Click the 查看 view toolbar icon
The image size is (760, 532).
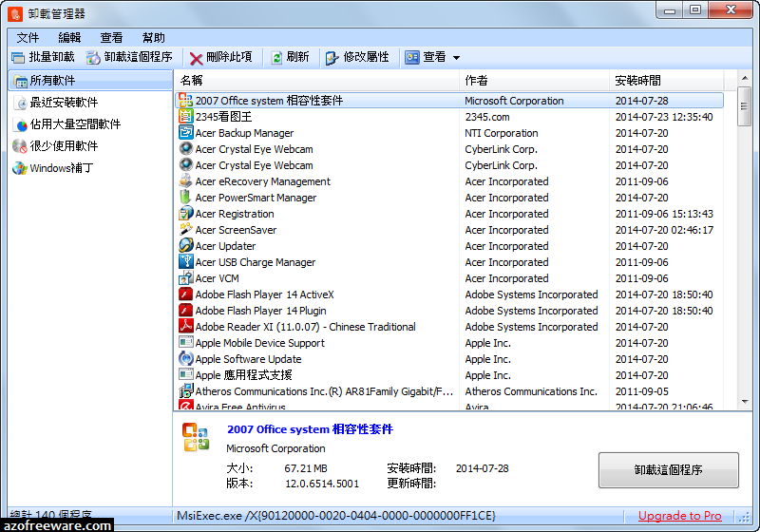pos(412,57)
